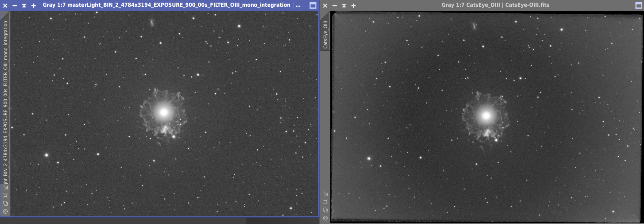Image resolution: width=644 pixels, height=224 pixels.
Task: Click the nebula in CatsEye_OIII image
Action: 486,116
